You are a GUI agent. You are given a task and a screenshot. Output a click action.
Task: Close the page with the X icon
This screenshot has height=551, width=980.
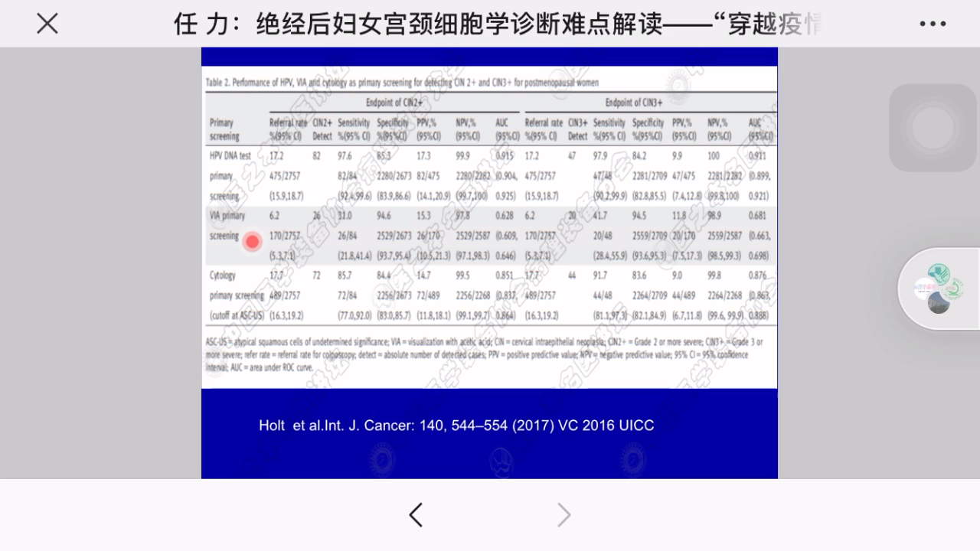click(x=47, y=24)
